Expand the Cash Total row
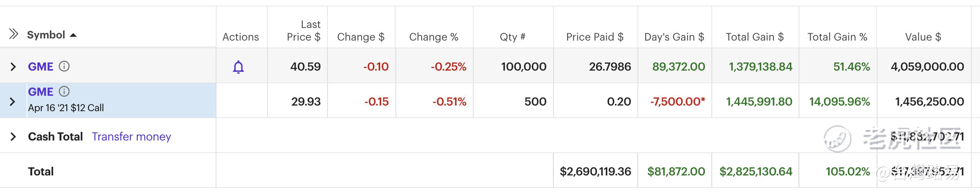 [13, 136]
